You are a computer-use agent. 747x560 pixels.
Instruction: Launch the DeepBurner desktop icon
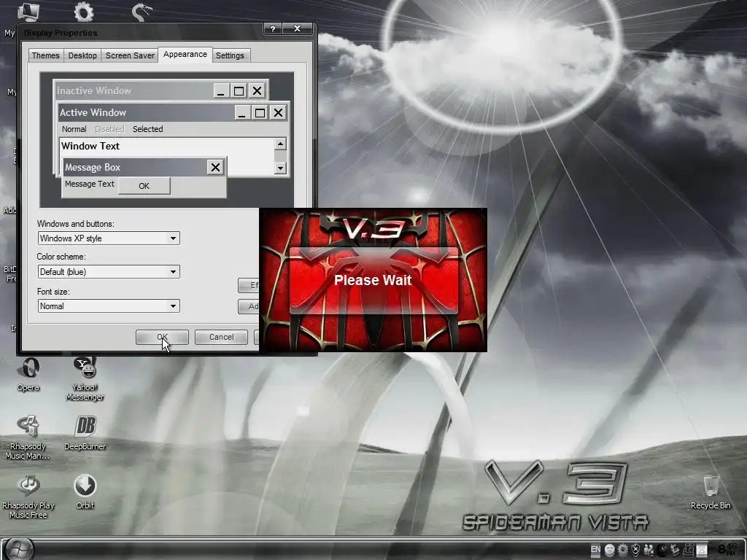click(85, 433)
